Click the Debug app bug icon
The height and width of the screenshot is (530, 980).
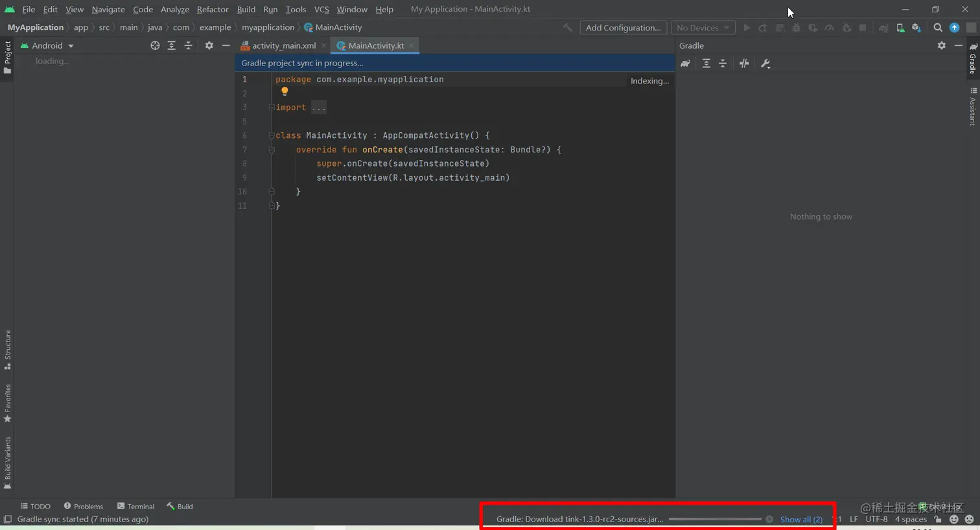point(796,28)
